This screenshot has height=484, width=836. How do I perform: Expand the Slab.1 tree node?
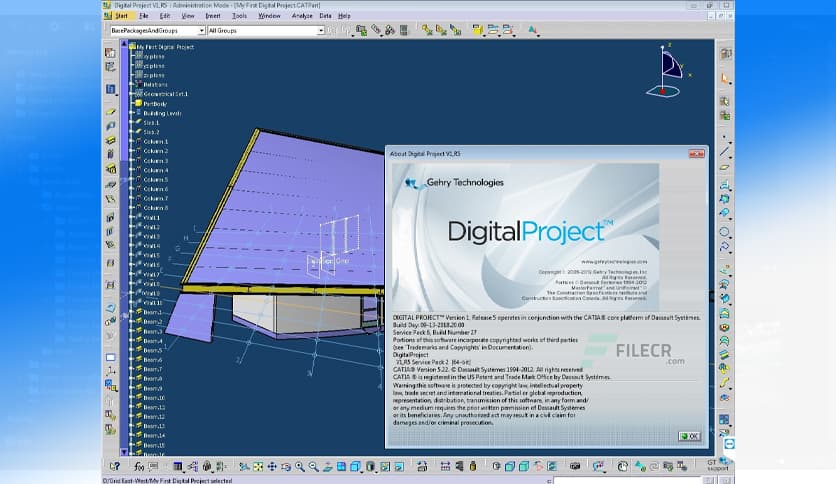coord(132,123)
